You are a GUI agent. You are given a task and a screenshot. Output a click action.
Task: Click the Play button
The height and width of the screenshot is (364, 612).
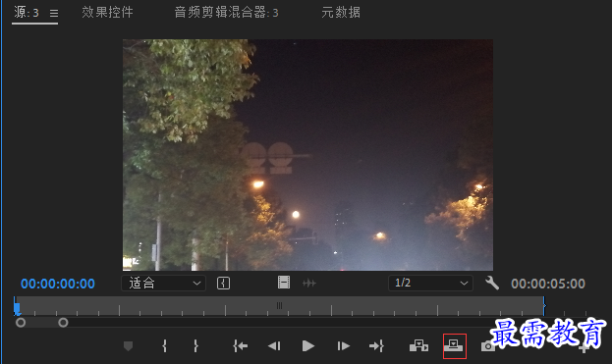click(307, 346)
